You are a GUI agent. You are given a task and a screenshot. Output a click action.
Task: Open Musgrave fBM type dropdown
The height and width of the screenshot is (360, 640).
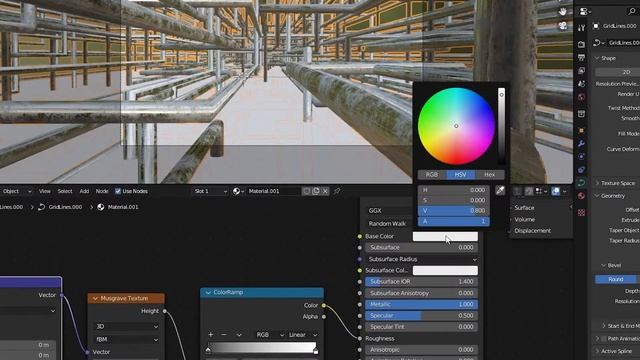(126, 339)
